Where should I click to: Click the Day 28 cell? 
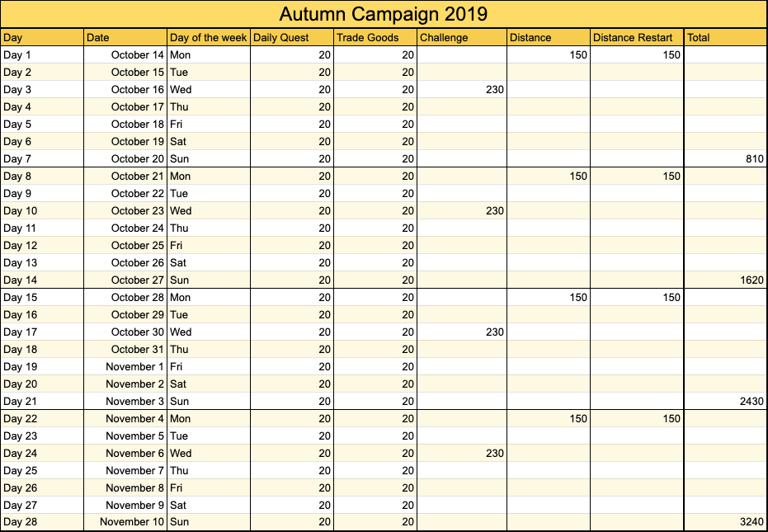point(42,522)
